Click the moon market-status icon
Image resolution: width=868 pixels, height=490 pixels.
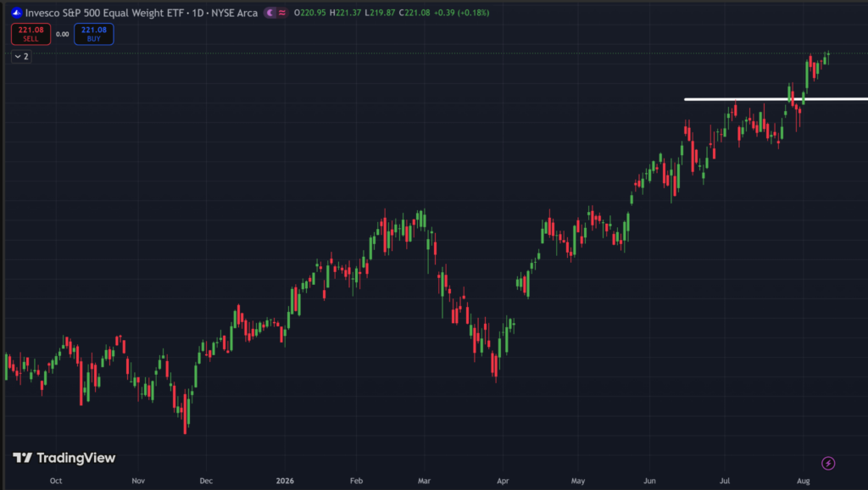(270, 13)
